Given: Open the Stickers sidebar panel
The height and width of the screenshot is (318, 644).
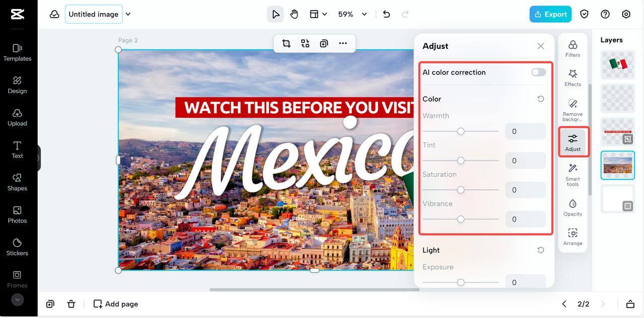Looking at the screenshot, I should click(x=17, y=248).
